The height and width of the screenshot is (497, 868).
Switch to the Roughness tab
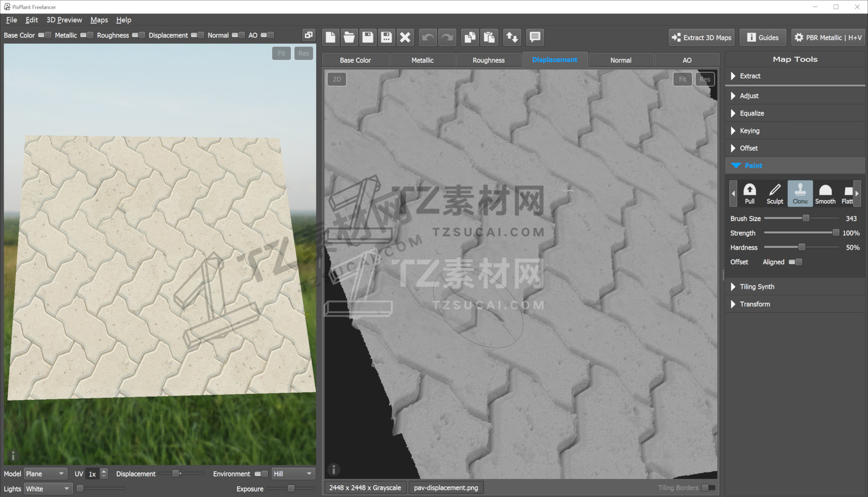[489, 60]
